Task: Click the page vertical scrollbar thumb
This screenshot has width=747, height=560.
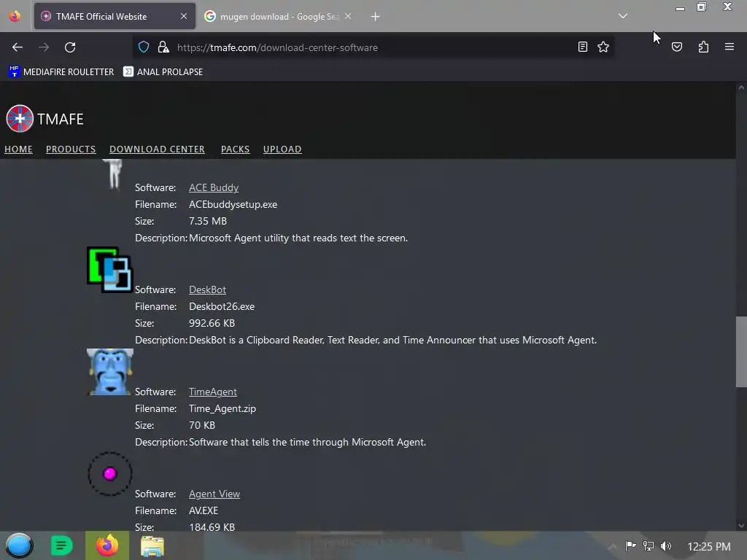Action: [x=741, y=351]
